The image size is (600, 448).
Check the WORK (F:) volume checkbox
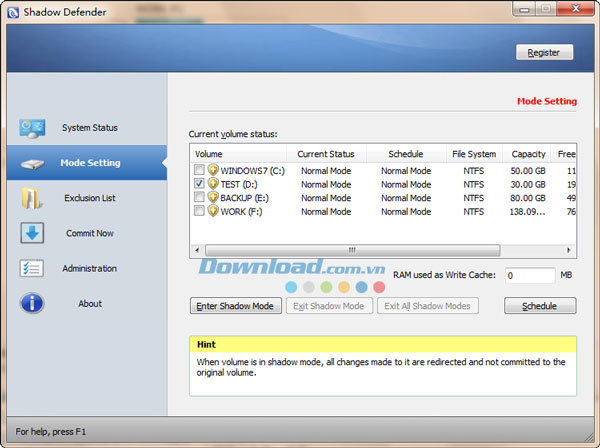point(199,211)
